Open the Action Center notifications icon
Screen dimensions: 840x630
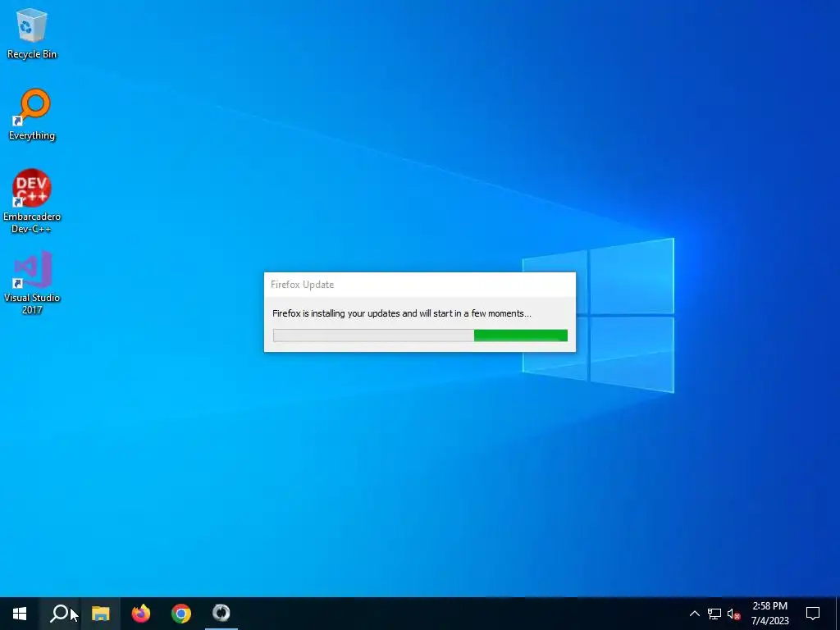(813, 614)
